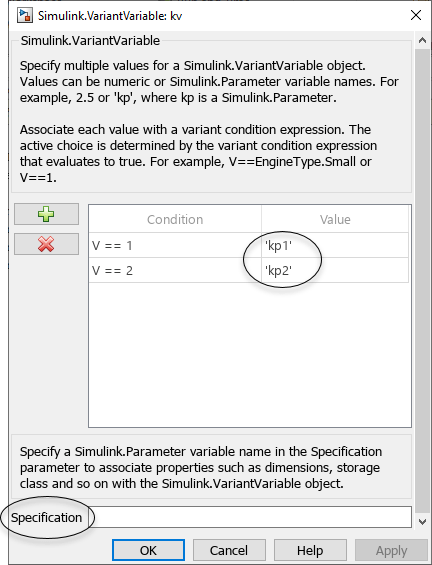Click the vertical scrollbar track
Image resolution: width=432 pixels, height=565 pixels.
click(422, 281)
